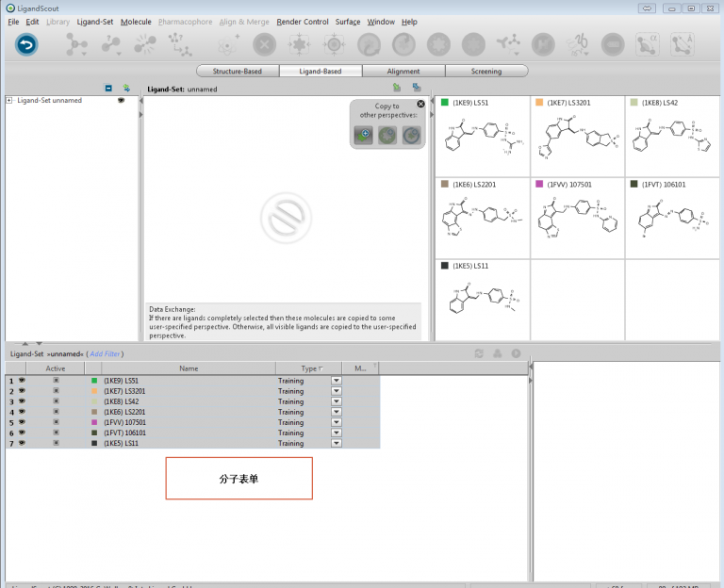Viewport: 724px width, 588px height.
Task: Click the blue arrow icon above the ligand view
Action: pos(416,88)
